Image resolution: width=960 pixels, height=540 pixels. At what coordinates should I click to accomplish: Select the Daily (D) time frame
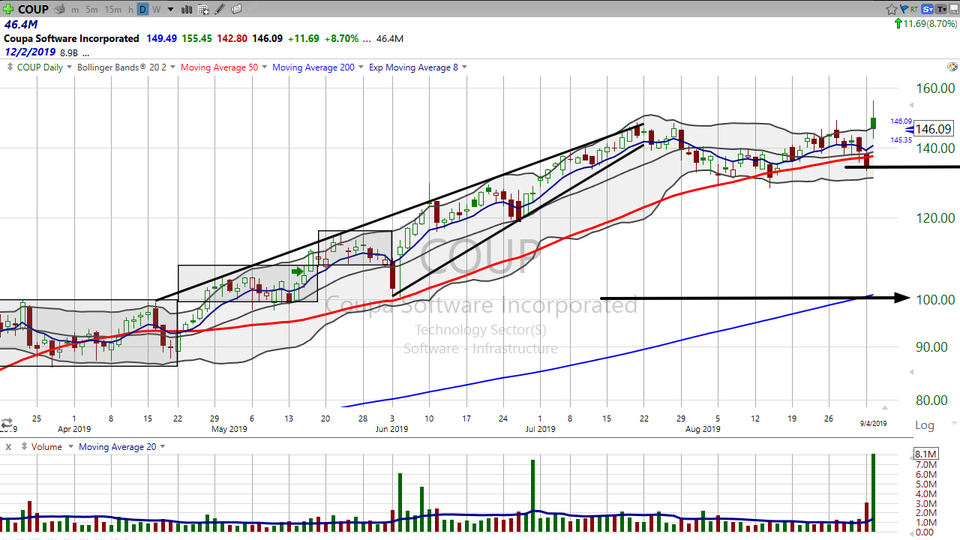coord(143,9)
